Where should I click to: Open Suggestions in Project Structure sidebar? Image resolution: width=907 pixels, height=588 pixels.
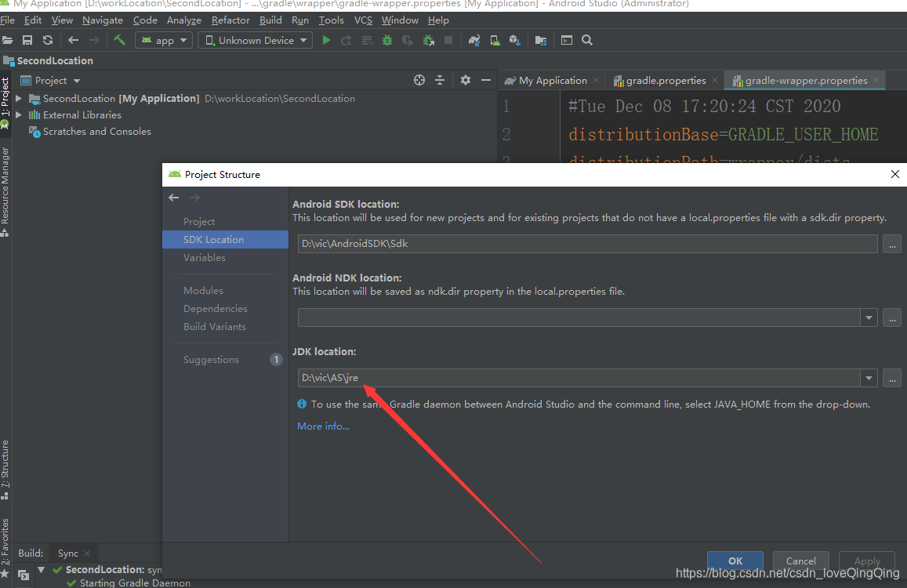[225, 359]
